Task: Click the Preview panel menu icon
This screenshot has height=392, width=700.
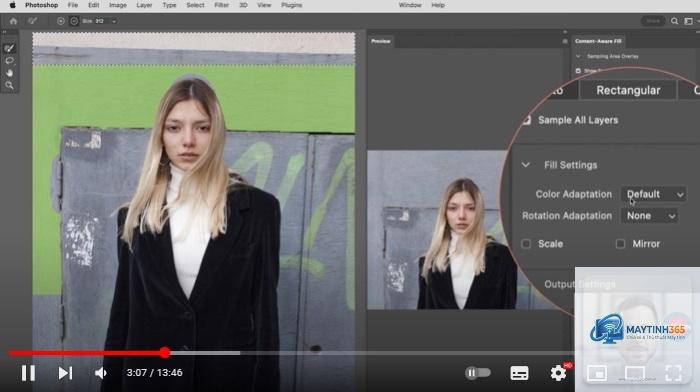Action: tap(565, 41)
